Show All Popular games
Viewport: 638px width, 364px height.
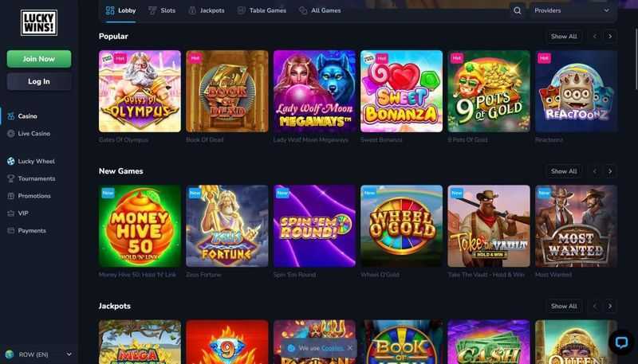click(564, 37)
